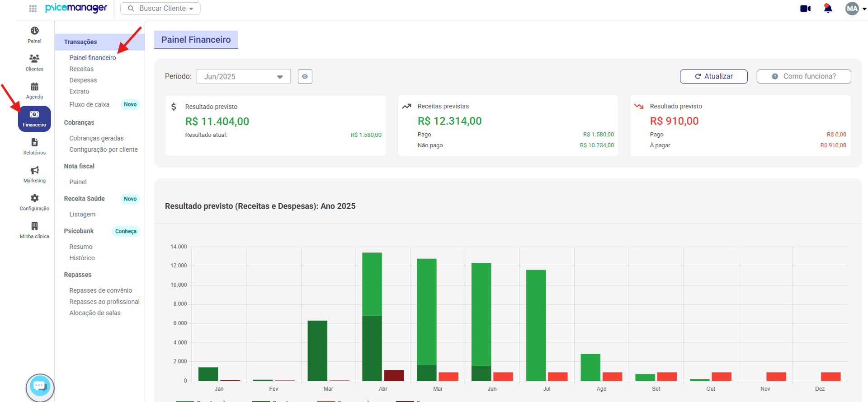868x402 pixels.
Task: Open Repasses de convênio
Action: [101, 290]
